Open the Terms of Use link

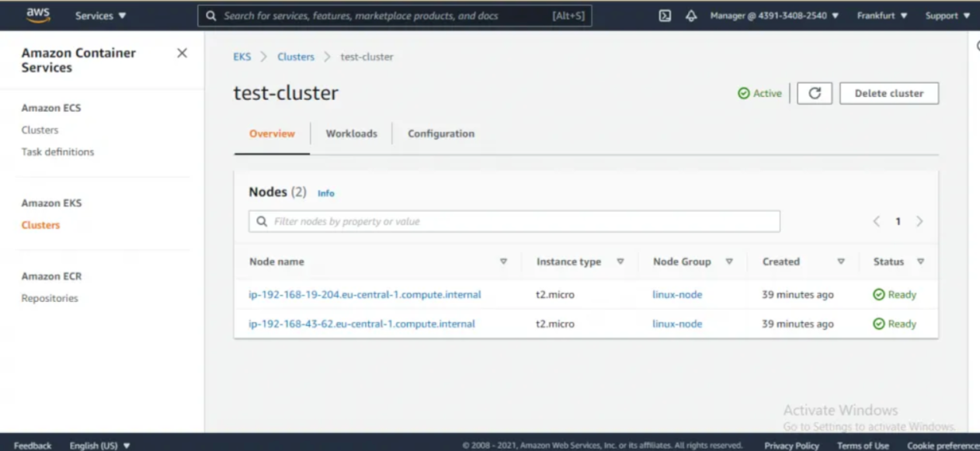(863, 446)
